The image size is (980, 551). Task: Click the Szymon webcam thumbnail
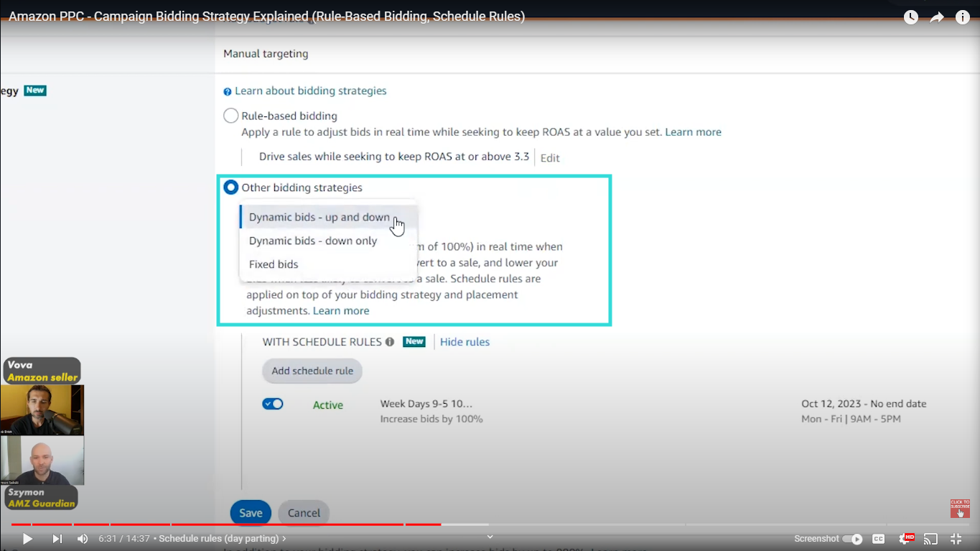pos(42,460)
